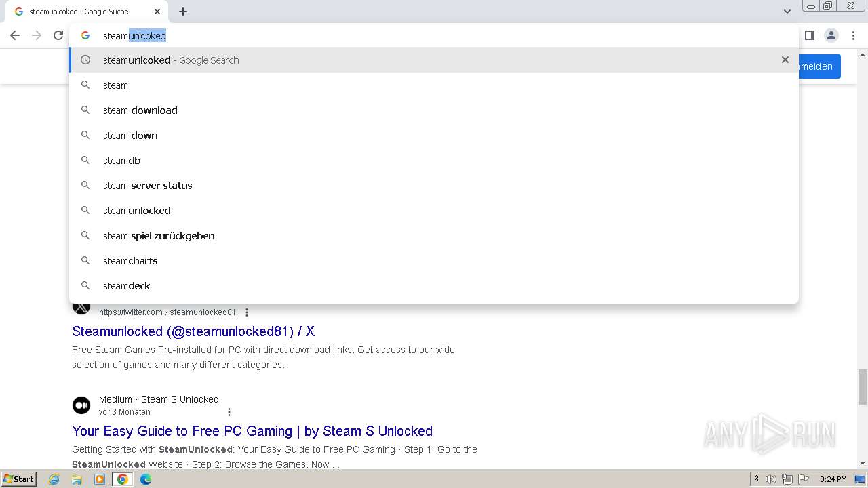Open the Windows Start menu

pyautogui.click(x=18, y=479)
